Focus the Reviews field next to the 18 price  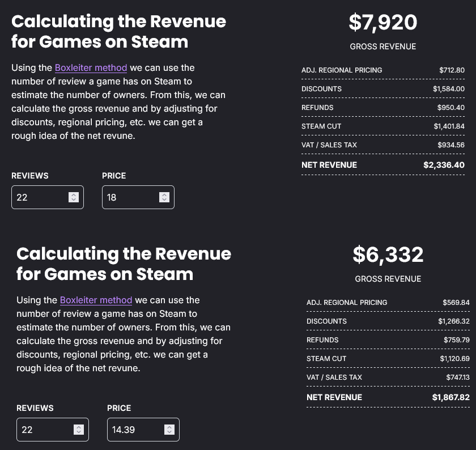(x=48, y=197)
